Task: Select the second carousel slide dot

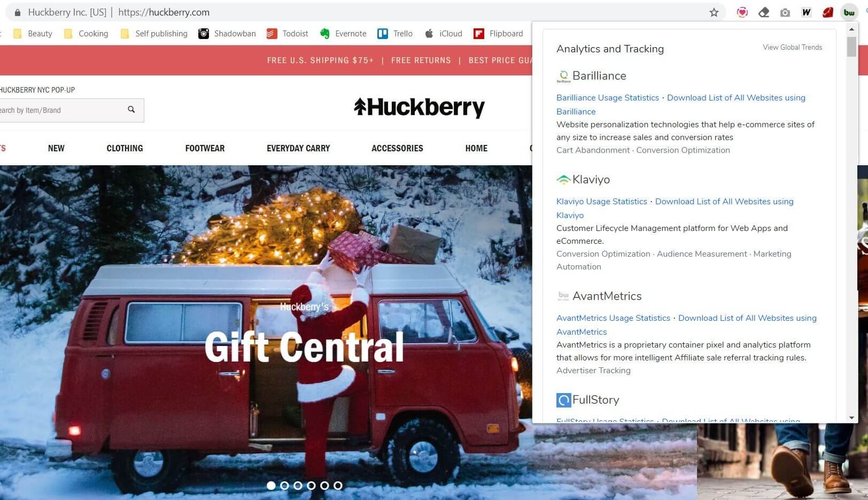Action: point(284,486)
